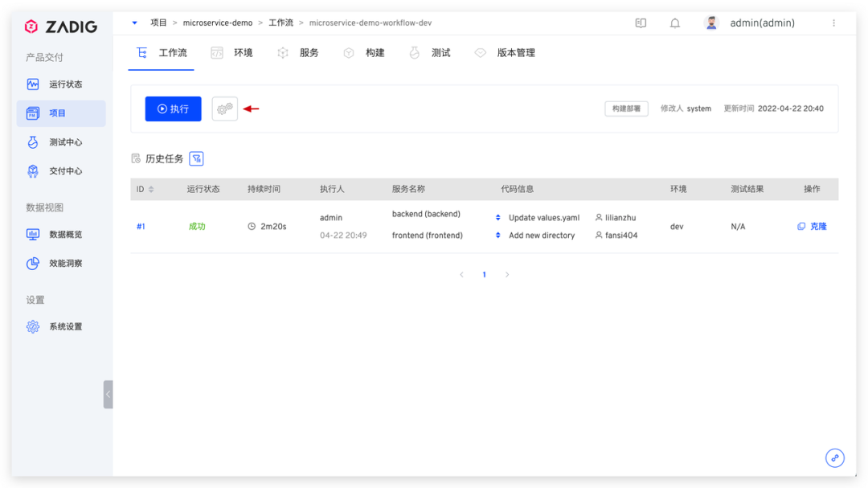Click the 2m20s duration
This screenshot has height=488, width=868.
(273, 227)
